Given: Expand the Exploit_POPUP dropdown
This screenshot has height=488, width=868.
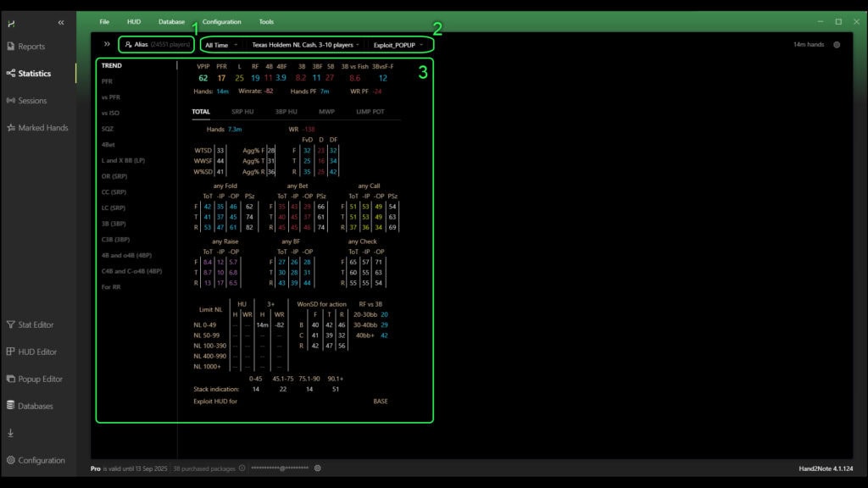Looking at the screenshot, I should tap(398, 44).
